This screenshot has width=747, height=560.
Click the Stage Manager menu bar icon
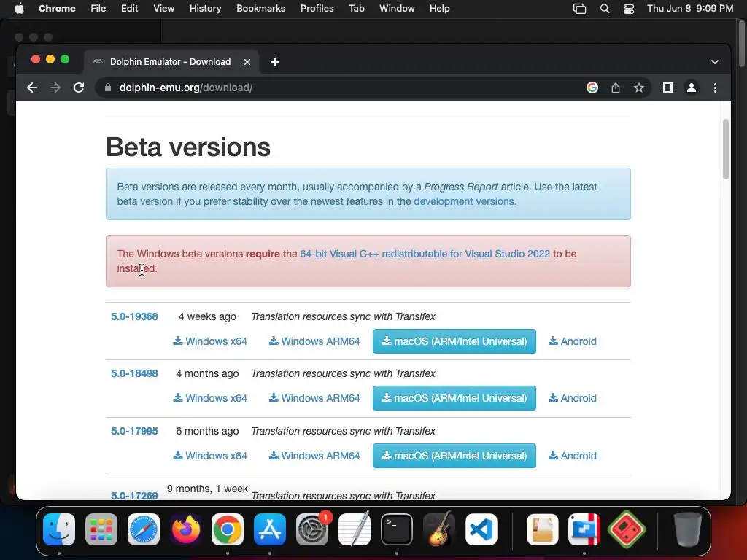click(x=579, y=9)
